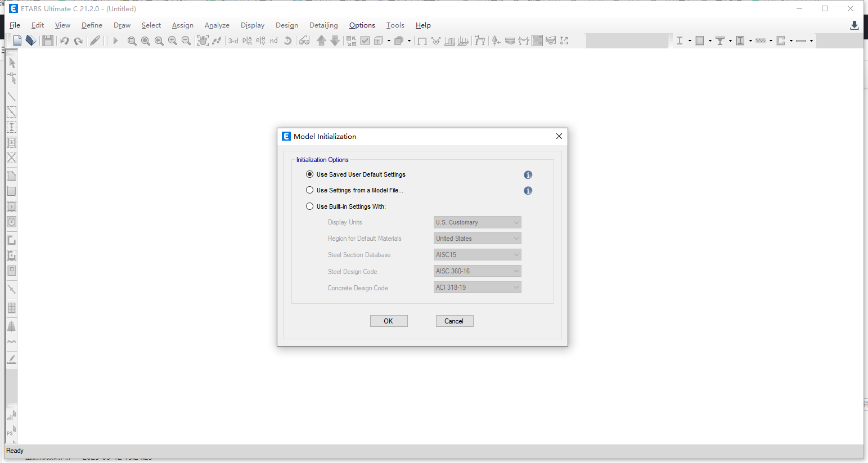Select the Draw Floor polygon tool in sidebar
Screen dimensions: 868x463
[12, 176]
